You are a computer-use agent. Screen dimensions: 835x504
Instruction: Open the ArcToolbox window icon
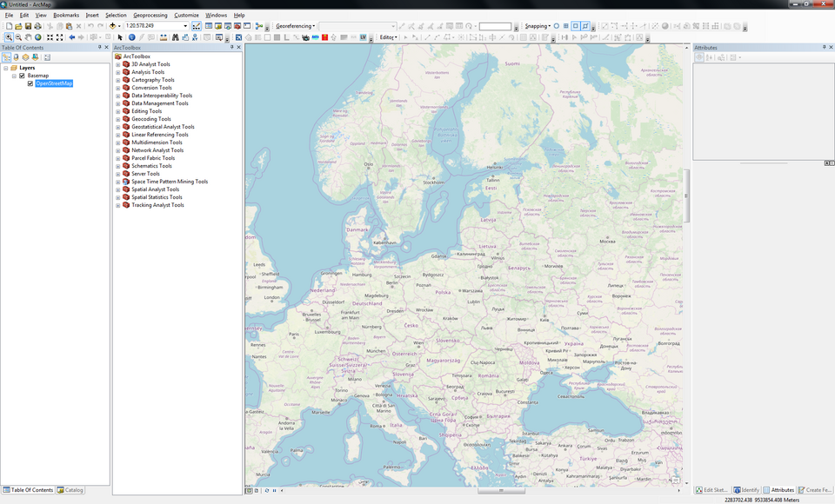(x=237, y=26)
